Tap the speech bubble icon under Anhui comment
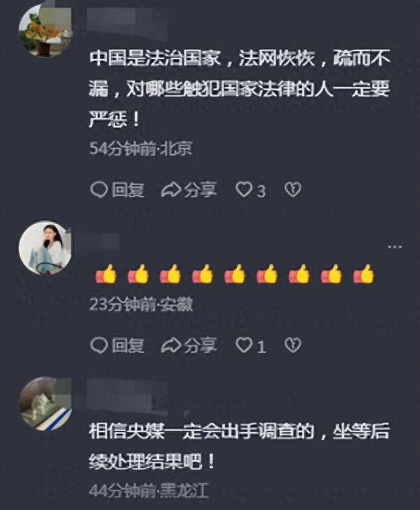The width and height of the screenshot is (420, 510). coord(99,345)
